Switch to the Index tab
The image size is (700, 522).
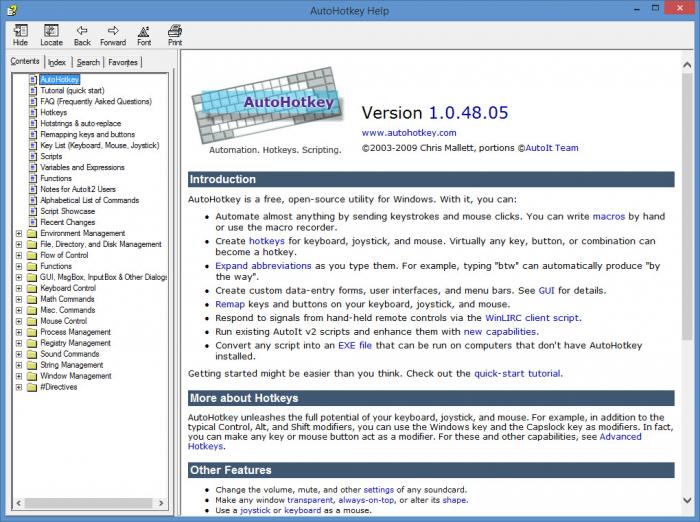57,62
